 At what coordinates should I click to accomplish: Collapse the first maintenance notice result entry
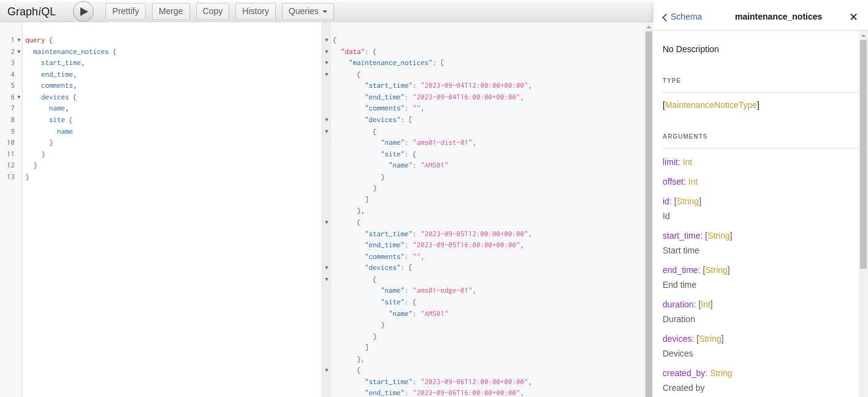coord(326,74)
